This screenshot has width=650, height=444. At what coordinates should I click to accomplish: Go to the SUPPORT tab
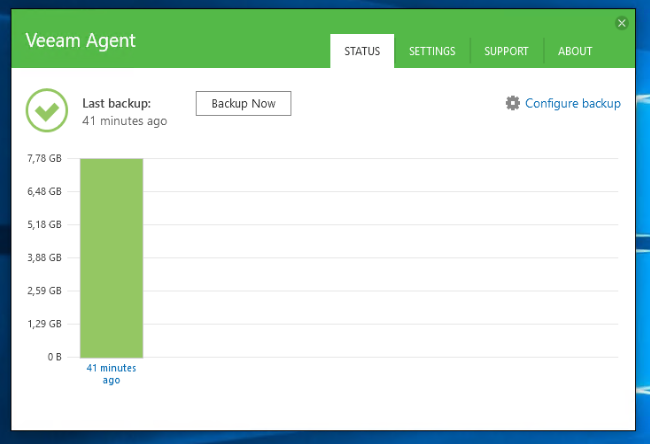(507, 51)
